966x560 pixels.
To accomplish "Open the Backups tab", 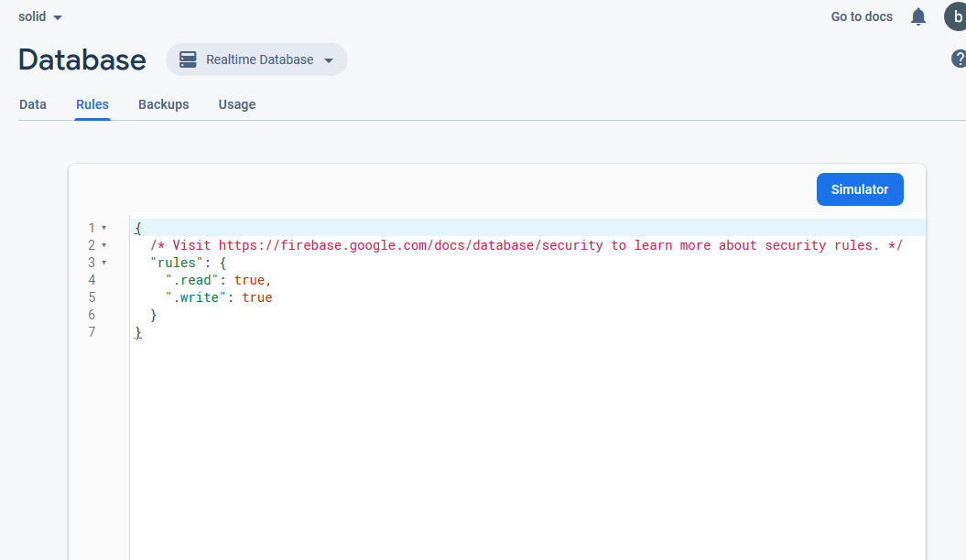I will (163, 104).
